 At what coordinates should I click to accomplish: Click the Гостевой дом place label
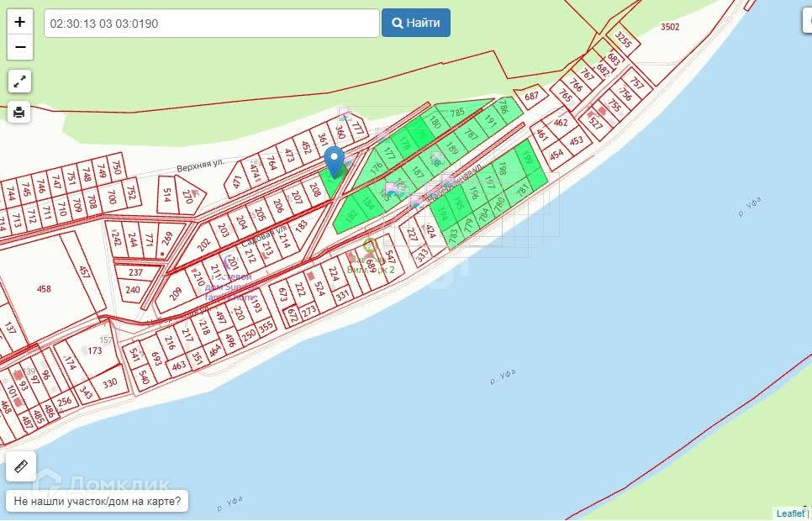[231, 287]
